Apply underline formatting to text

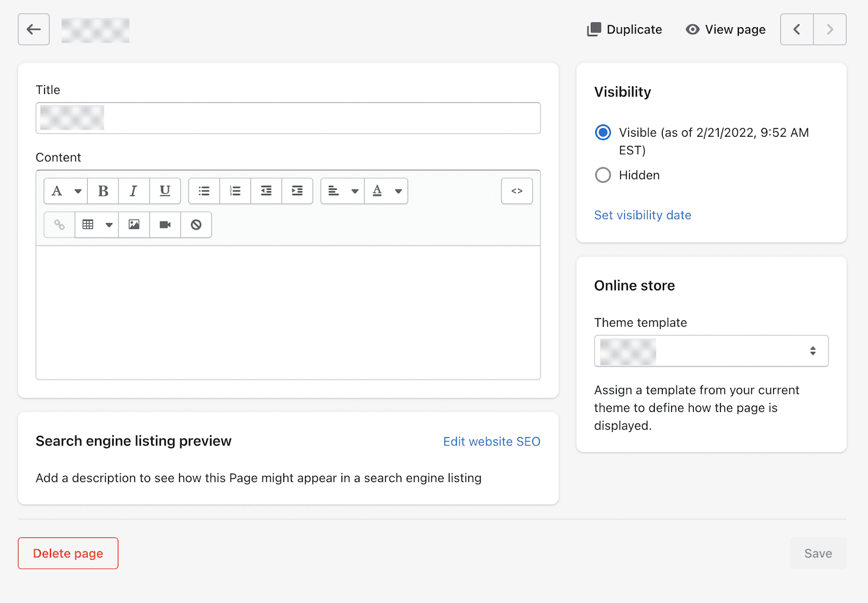coord(165,191)
